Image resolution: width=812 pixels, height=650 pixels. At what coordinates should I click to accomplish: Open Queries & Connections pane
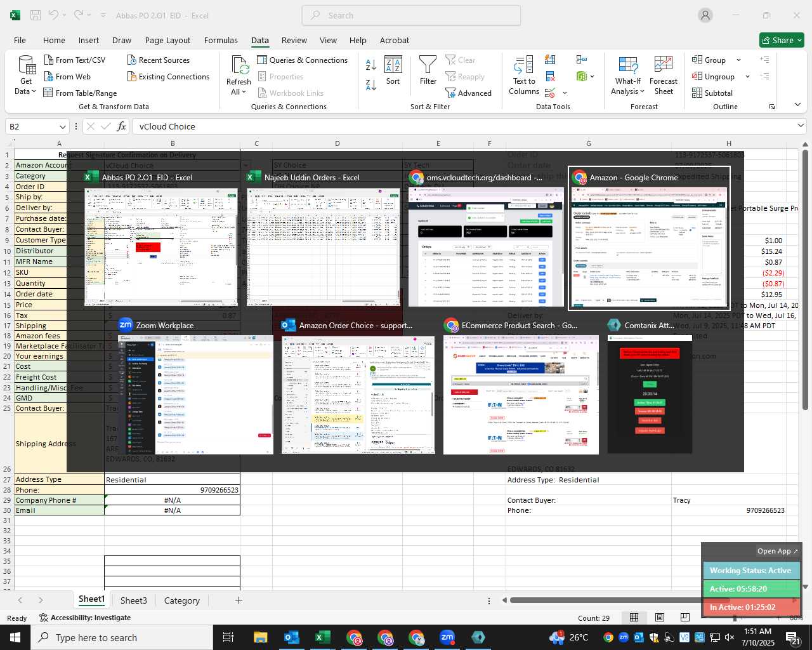click(303, 60)
